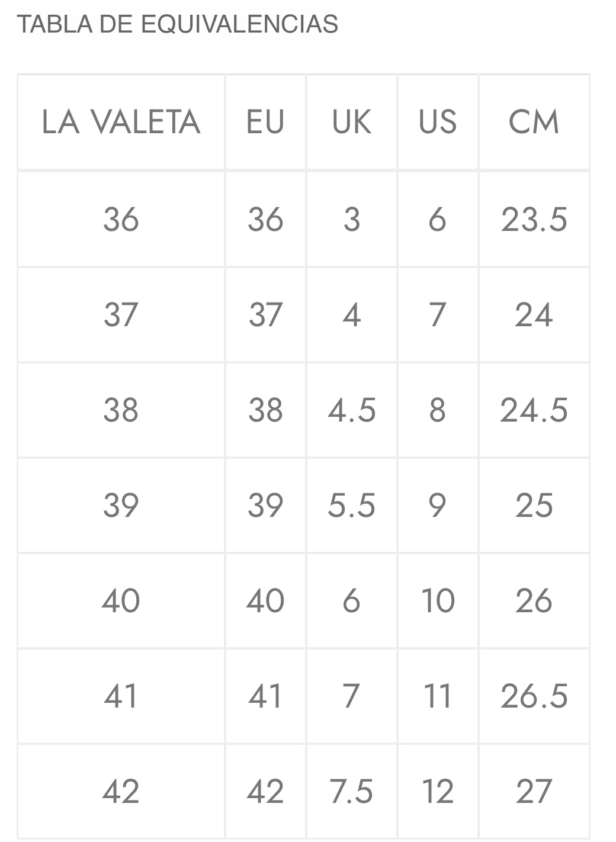Select LA VALETA size 37 cell

(121, 314)
